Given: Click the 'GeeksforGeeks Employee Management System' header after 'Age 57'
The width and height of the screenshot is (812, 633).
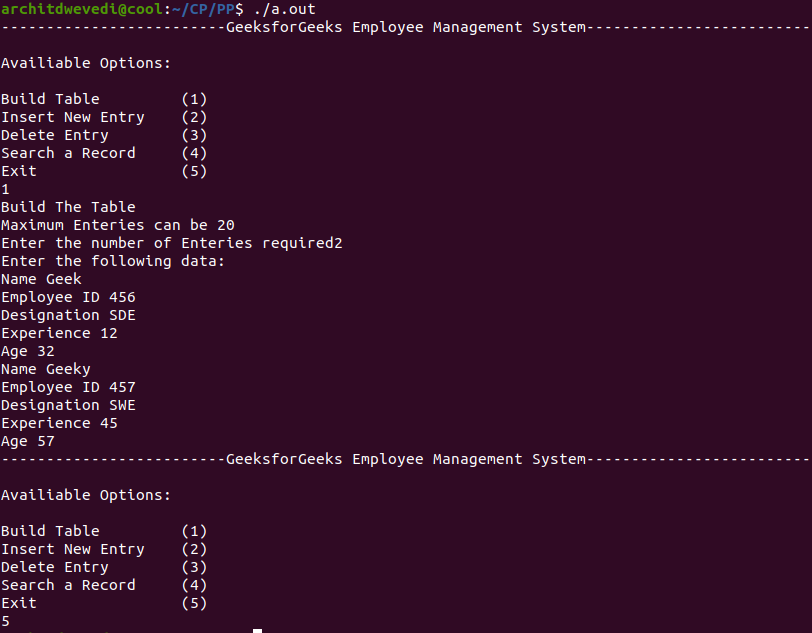Looking at the screenshot, I should point(406,459).
